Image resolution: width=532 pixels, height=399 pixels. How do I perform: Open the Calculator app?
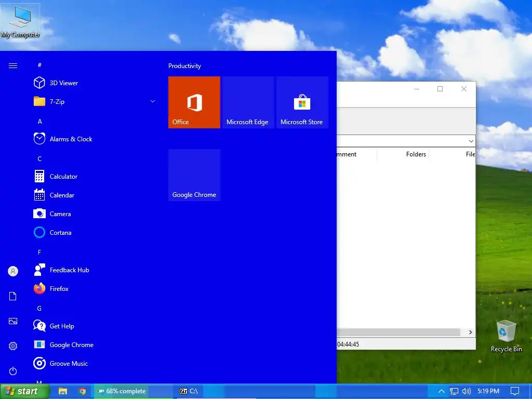pyautogui.click(x=63, y=177)
